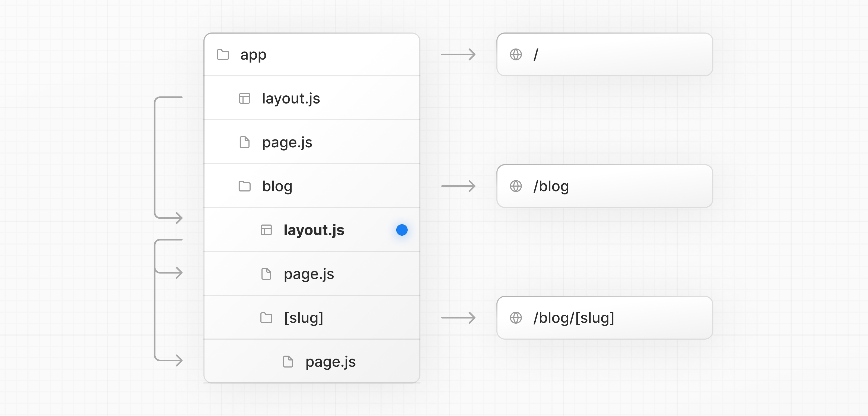Click the layout icon beside bold layout.js

(x=266, y=230)
